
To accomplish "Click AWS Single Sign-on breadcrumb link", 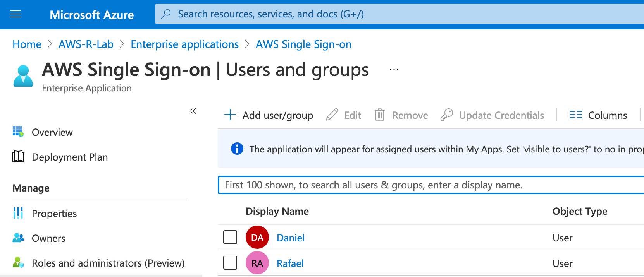I will coord(304,44).
